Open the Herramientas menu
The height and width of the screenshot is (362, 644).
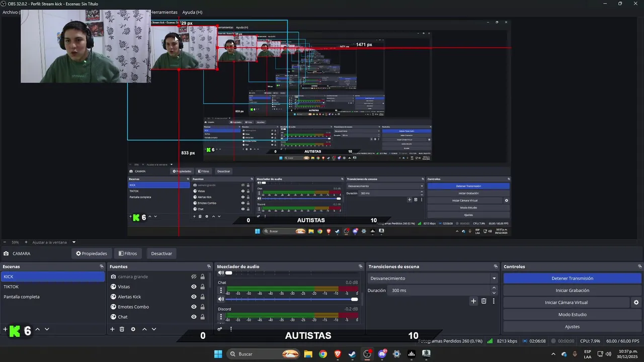(x=164, y=12)
